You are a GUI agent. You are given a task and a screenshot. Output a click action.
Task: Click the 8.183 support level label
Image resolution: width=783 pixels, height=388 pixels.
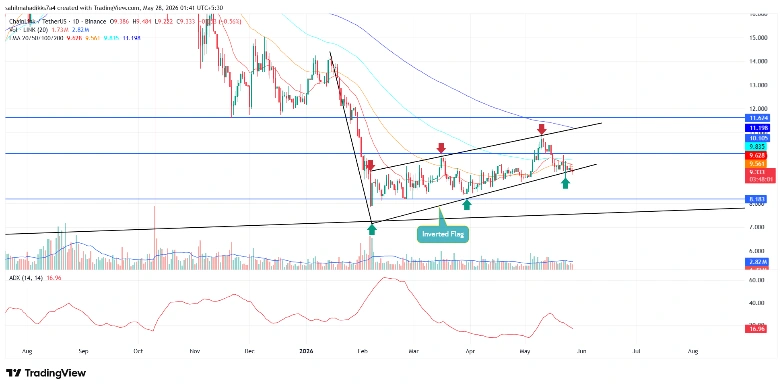(x=755, y=199)
